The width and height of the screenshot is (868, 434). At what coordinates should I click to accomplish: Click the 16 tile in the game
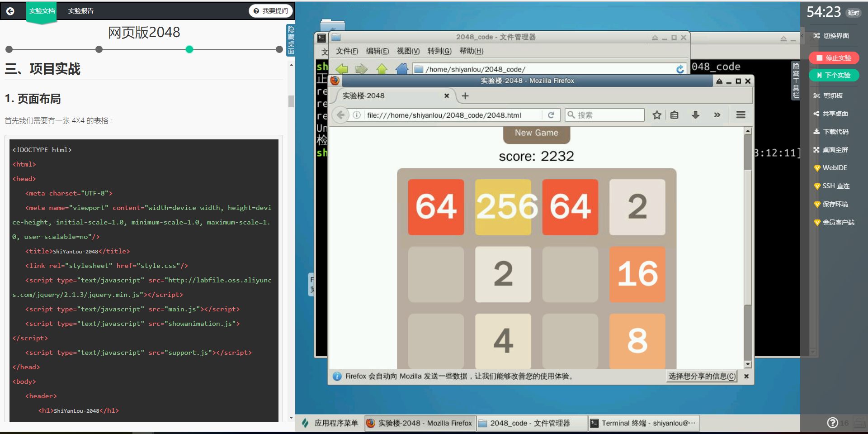click(x=637, y=274)
